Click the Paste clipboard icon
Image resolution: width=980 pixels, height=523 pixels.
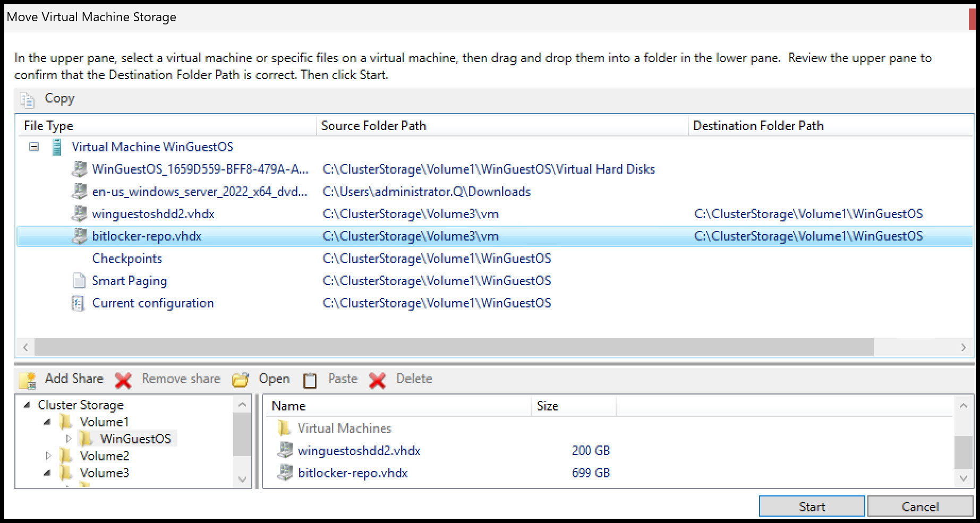click(310, 380)
